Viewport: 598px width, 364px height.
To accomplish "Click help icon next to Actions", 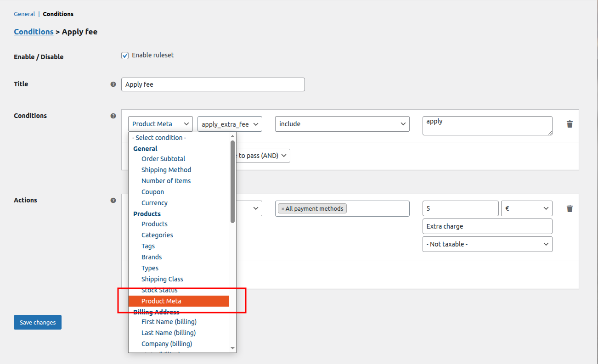I will [x=113, y=201].
